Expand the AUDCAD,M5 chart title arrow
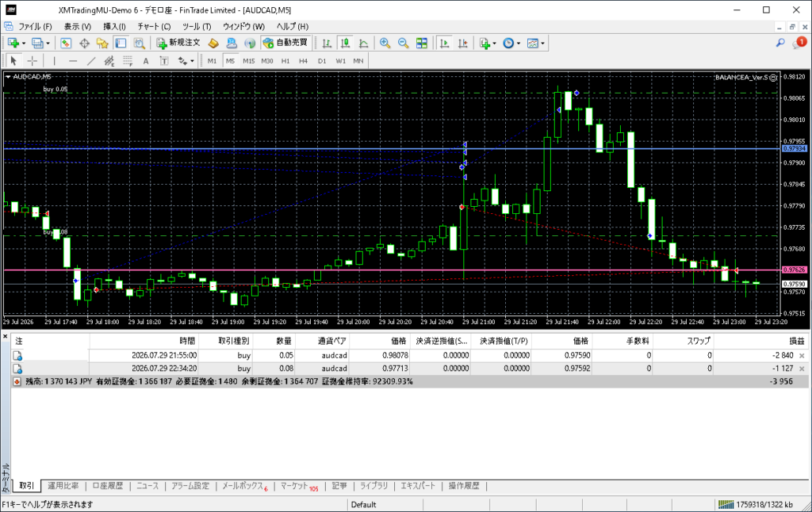Viewport: 812px width, 512px height. 8,77
